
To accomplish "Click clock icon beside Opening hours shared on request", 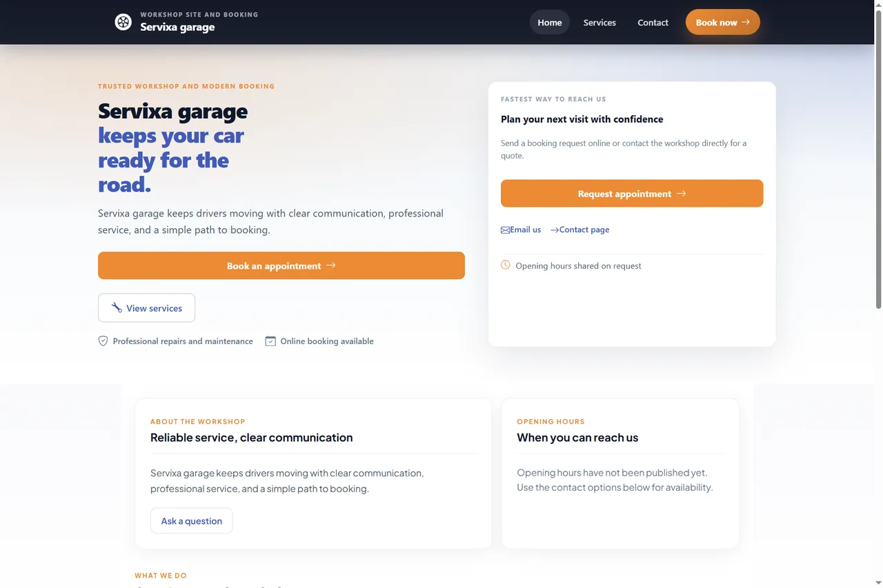I will pyautogui.click(x=506, y=265).
